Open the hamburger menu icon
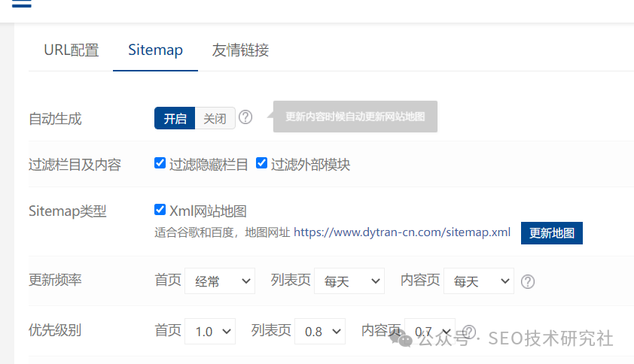The height and width of the screenshot is (364, 634). (21, 4)
